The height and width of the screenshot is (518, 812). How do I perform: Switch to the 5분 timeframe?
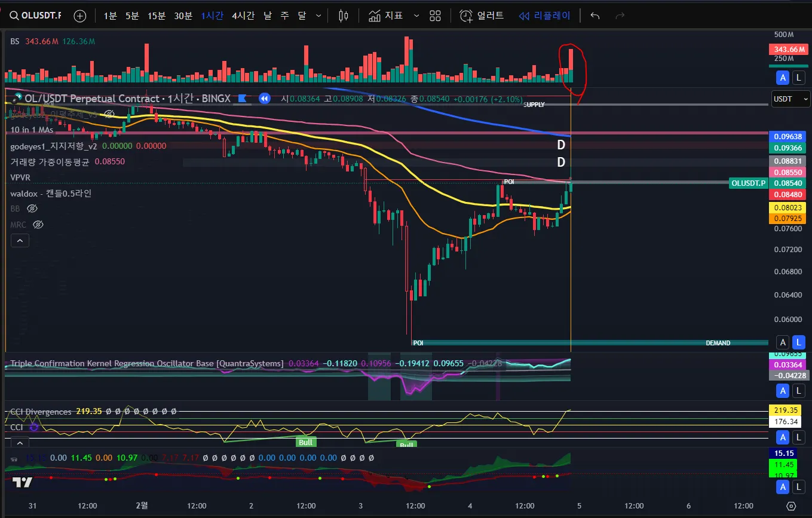[x=132, y=16]
